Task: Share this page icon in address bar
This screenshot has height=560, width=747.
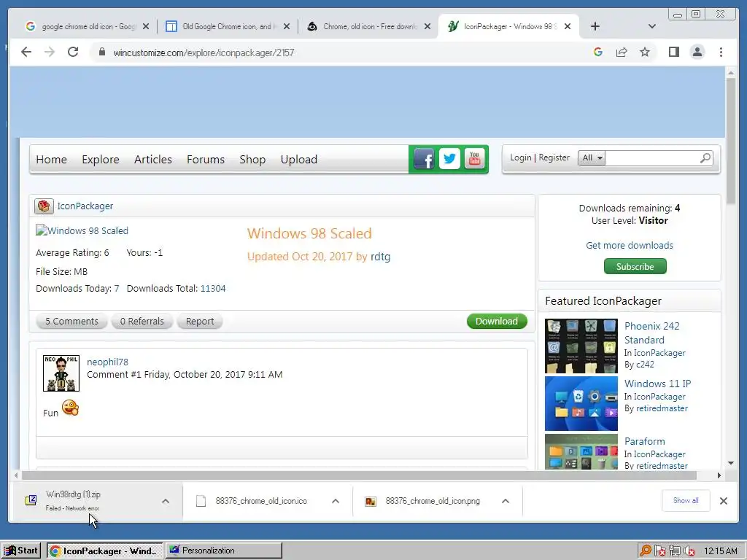Action: 622,52
